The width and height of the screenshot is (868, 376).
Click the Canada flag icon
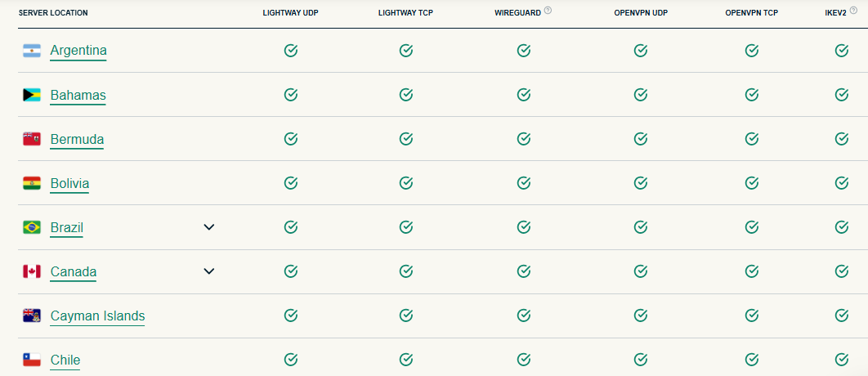tap(32, 271)
